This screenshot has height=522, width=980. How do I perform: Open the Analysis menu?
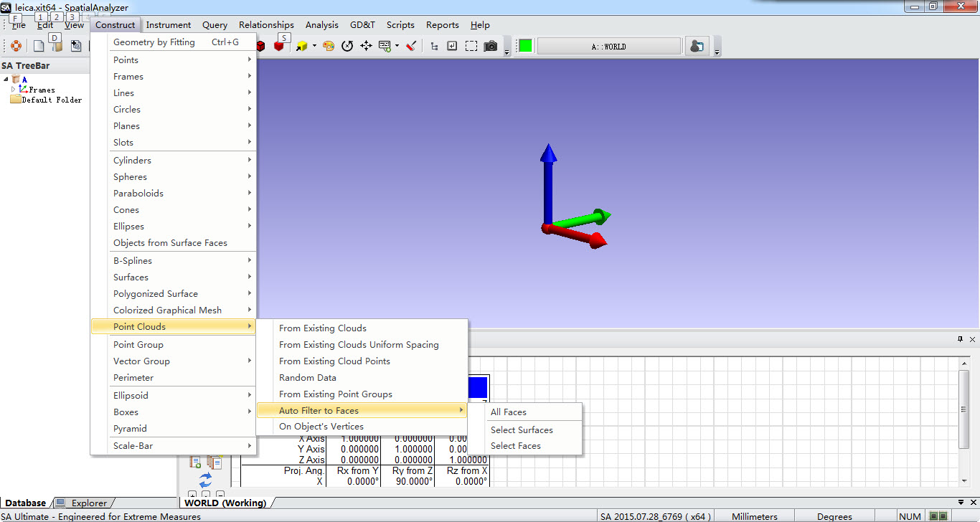pos(322,25)
